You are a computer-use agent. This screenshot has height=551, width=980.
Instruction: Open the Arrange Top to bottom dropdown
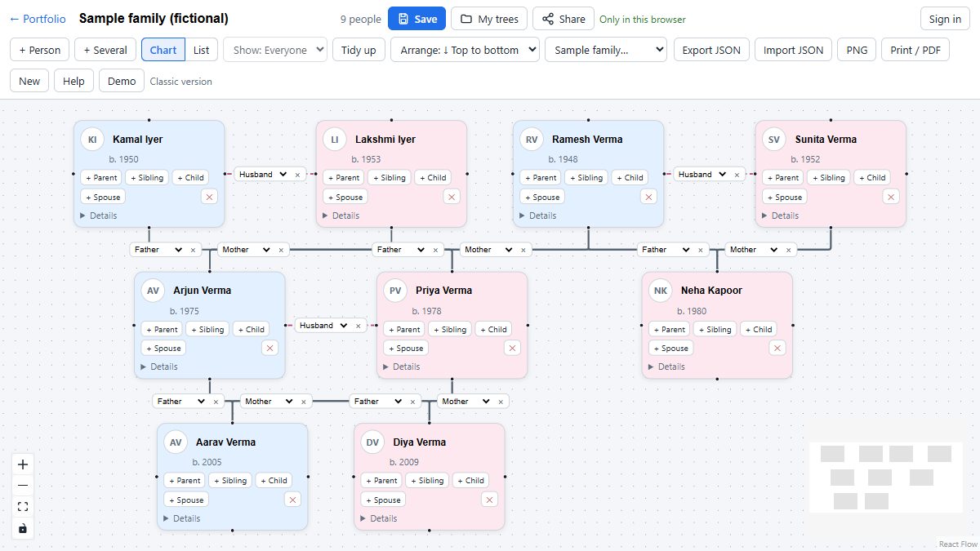(465, 50)
